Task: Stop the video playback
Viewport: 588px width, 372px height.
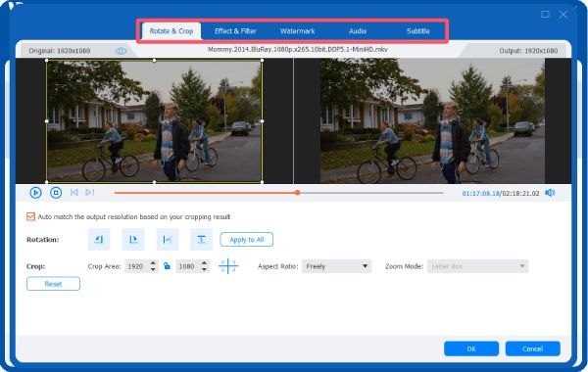Action: 56,193
